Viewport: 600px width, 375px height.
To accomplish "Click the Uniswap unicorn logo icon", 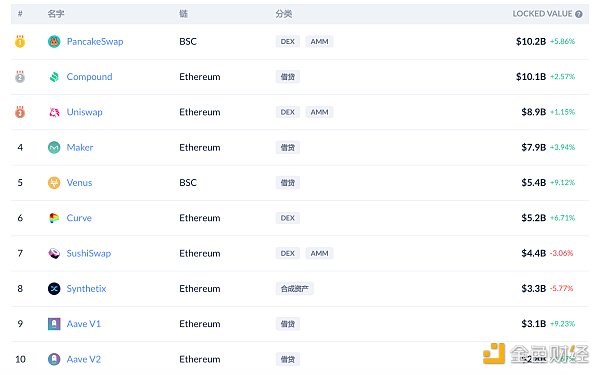I will (x=54, y=112).
